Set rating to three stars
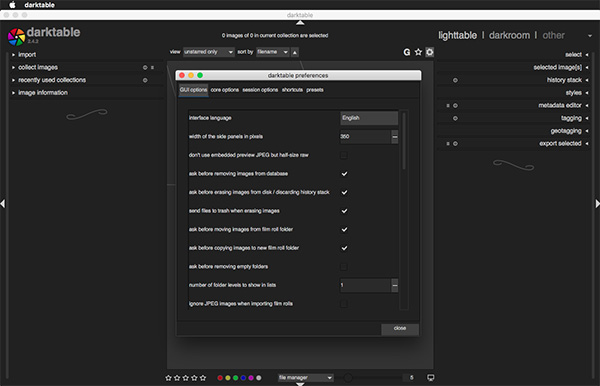 coord(186,378)
